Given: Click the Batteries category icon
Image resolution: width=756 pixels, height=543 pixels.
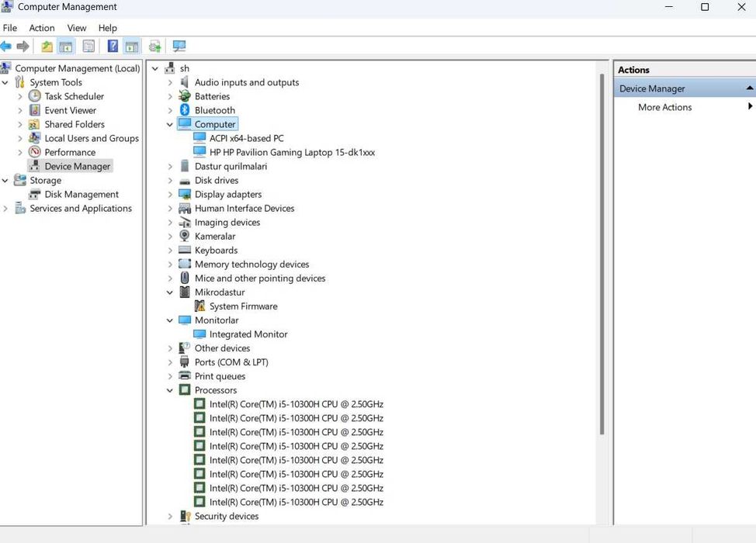Looking at the screenshot, I should pos(185,96).
